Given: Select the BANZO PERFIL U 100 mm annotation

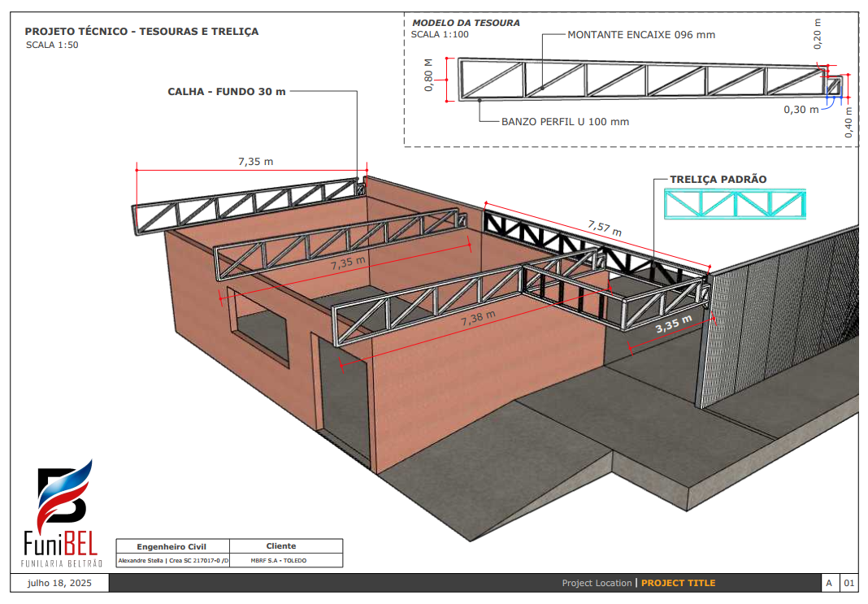Looking at the screenshot, I should (x=565, y=122).
